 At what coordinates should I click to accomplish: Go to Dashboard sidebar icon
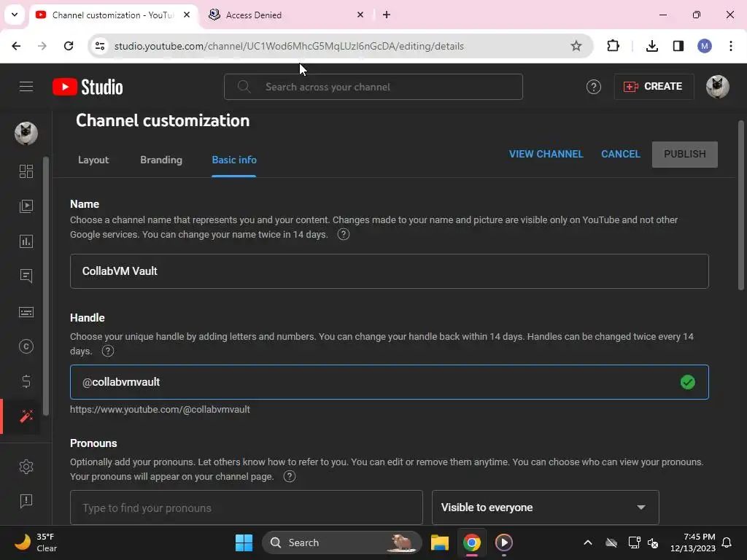26,171
